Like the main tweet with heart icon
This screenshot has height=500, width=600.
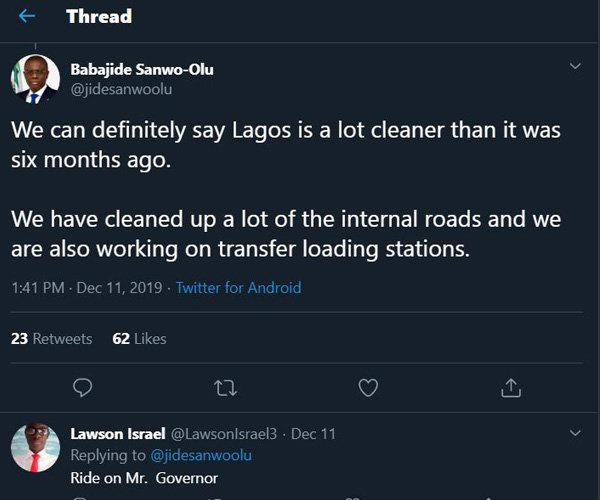tap(368, 386)
